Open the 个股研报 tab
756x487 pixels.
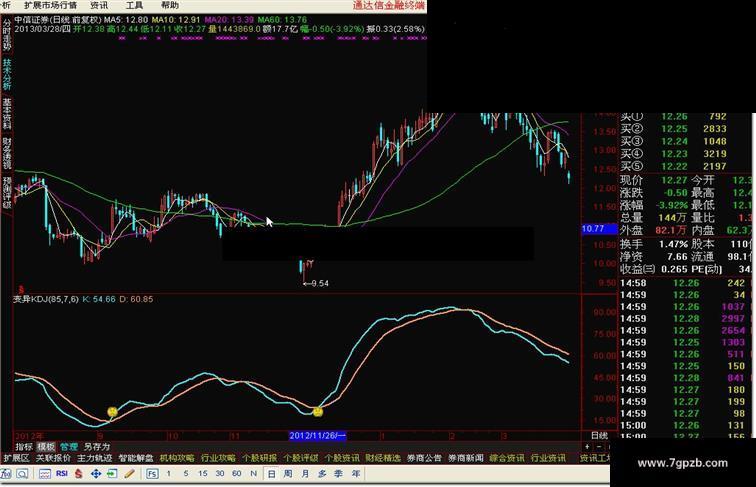(x=259, y=458)
